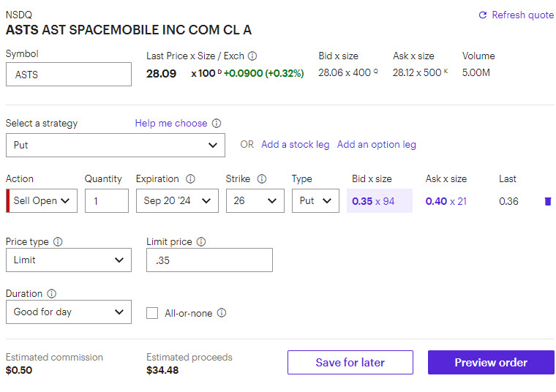
Task: Open the Select a strategy dropdown
Action: [x=115, y=145]
